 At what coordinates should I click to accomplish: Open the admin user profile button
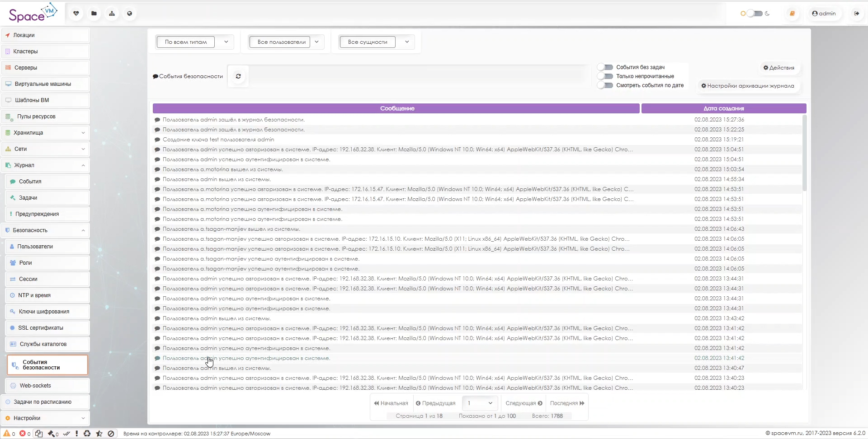tap(824, 14)
